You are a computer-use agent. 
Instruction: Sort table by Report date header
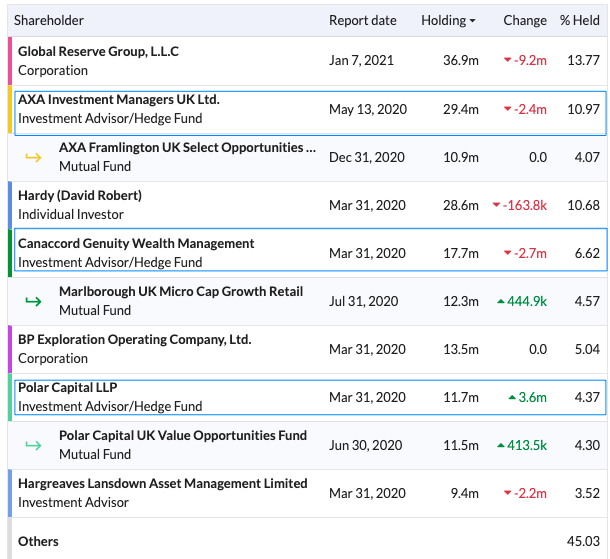(x=363, y=20)
